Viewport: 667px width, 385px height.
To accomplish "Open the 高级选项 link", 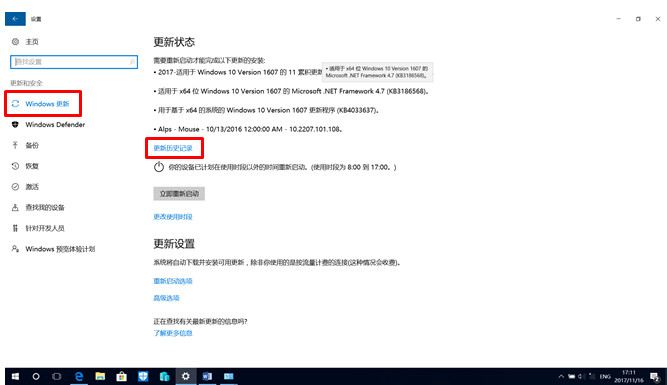I will click(x=166, y=298).
